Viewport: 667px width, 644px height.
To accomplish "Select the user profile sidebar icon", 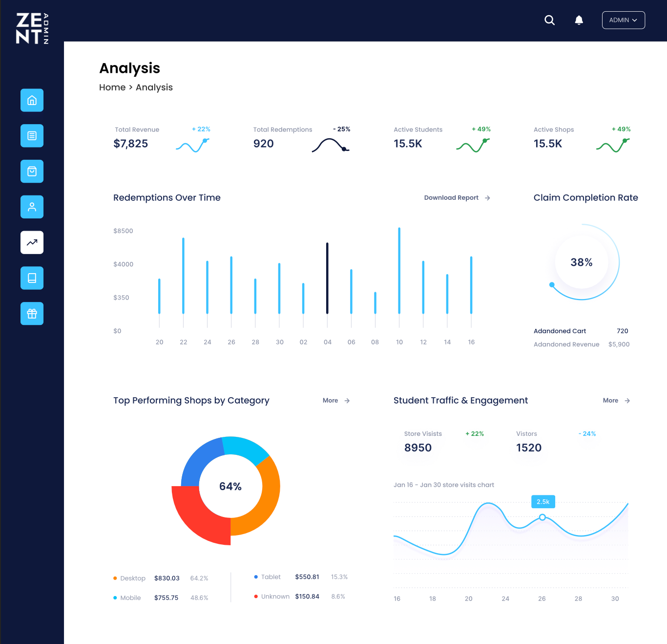I will [32, 207].
